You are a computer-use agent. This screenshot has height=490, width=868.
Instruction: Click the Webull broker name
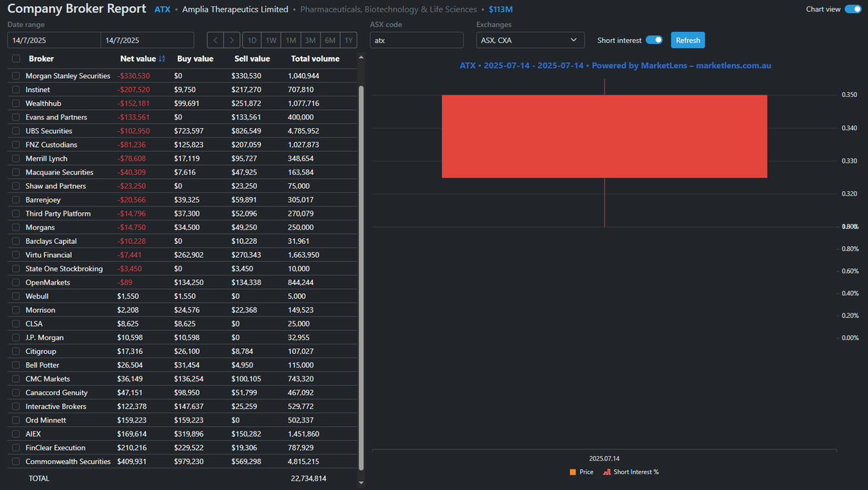38,296
